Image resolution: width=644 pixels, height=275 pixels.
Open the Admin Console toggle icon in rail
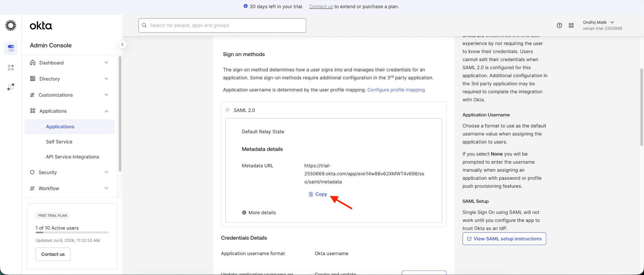point(11,48)
